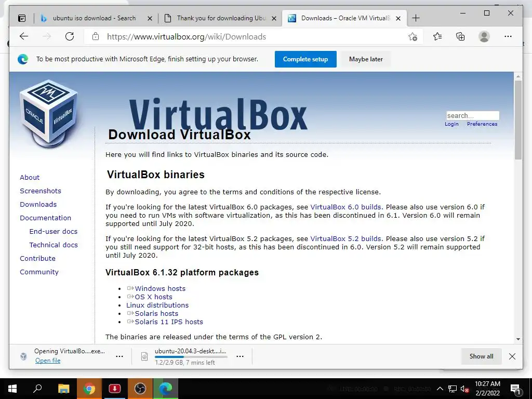Image resolution: width=532 pixels, height=399 pixels.
Task: Open the notification center icon
Action: tap(516, 389)
